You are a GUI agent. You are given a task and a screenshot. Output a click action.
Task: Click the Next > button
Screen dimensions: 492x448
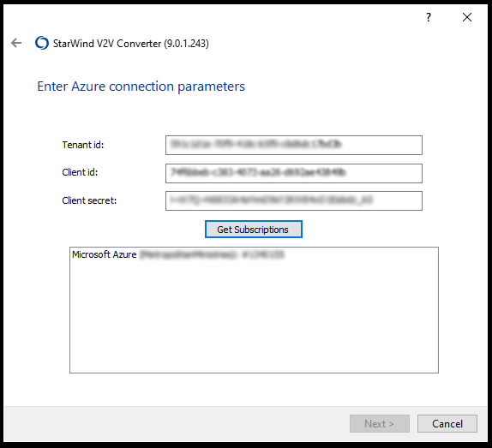380,424
